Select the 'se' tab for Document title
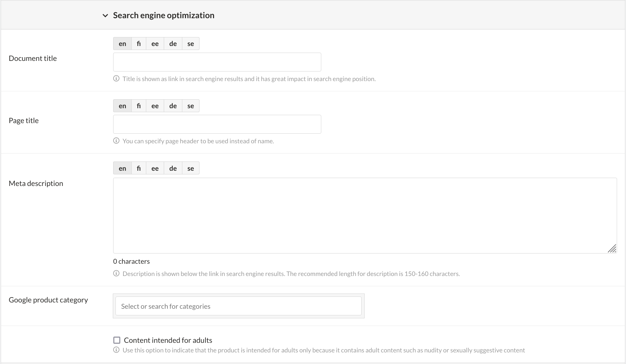Viewport: 626px width, 364px height. click(x=191, y=44)
